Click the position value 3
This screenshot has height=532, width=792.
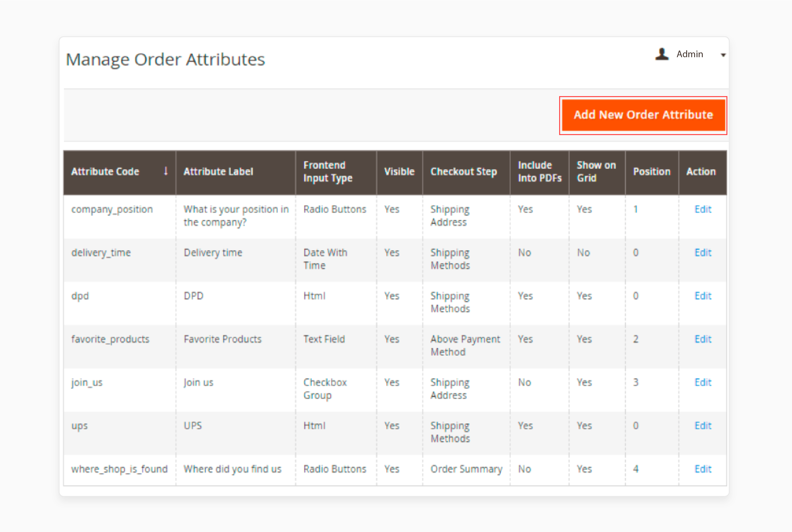(x=635, y=383)
